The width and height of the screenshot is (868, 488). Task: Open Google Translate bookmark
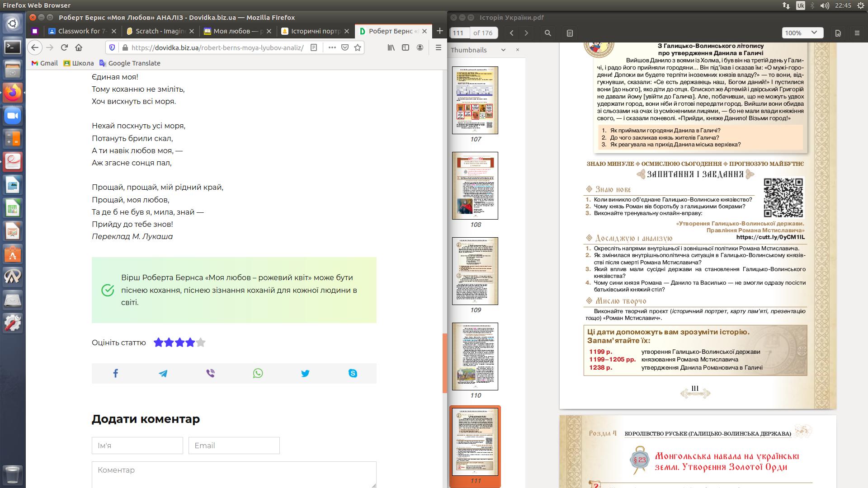tap(130, 63)
